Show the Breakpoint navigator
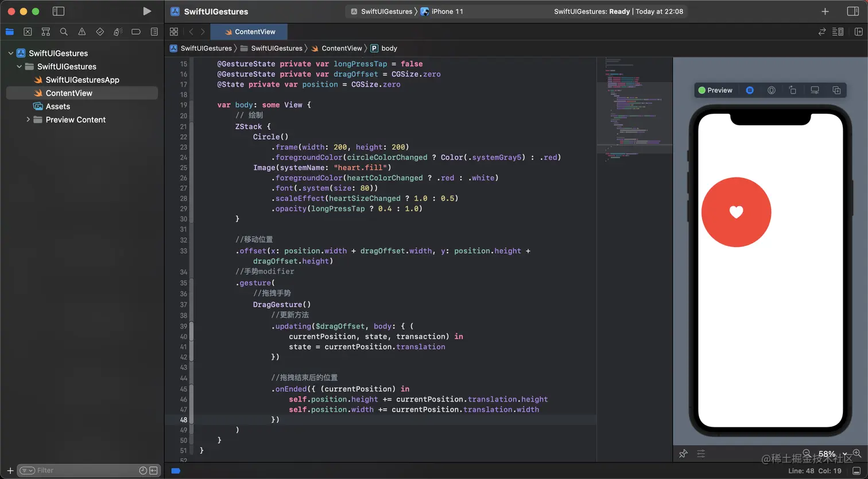The height and width of the screenshot is (479, 868). [x=136, y=32]
